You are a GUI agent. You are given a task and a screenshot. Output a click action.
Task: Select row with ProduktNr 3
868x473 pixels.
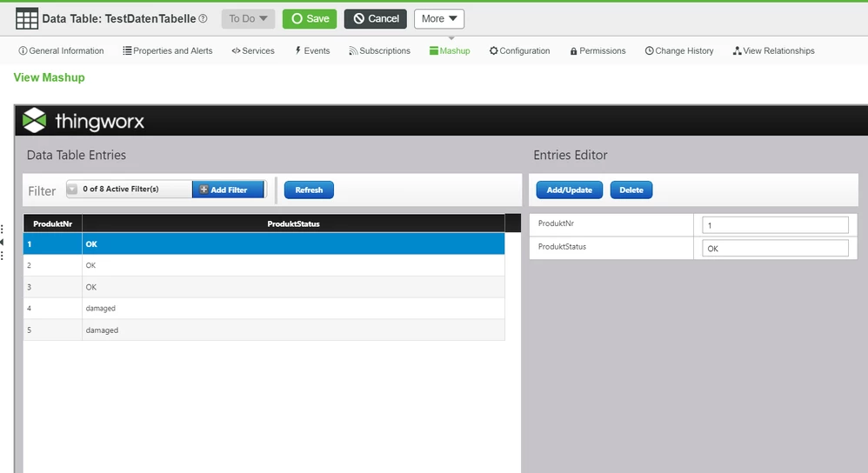click(x=264, y=287)
